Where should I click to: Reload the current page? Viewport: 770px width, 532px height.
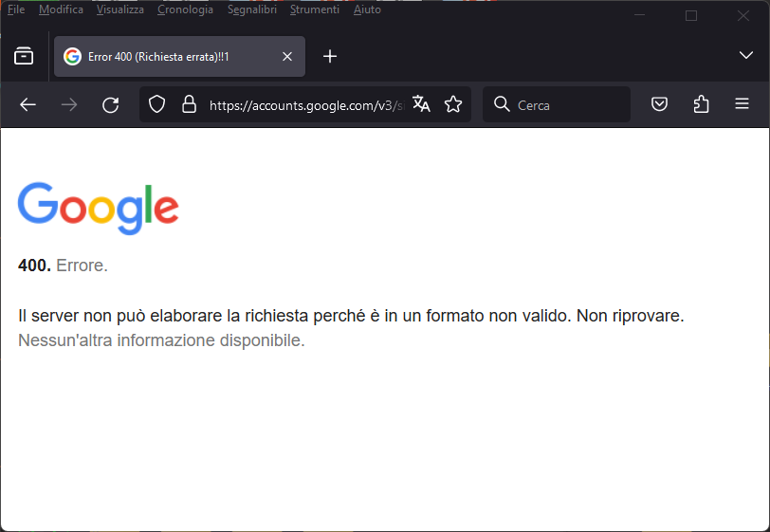pyautogui.click(x=111, y=104)
